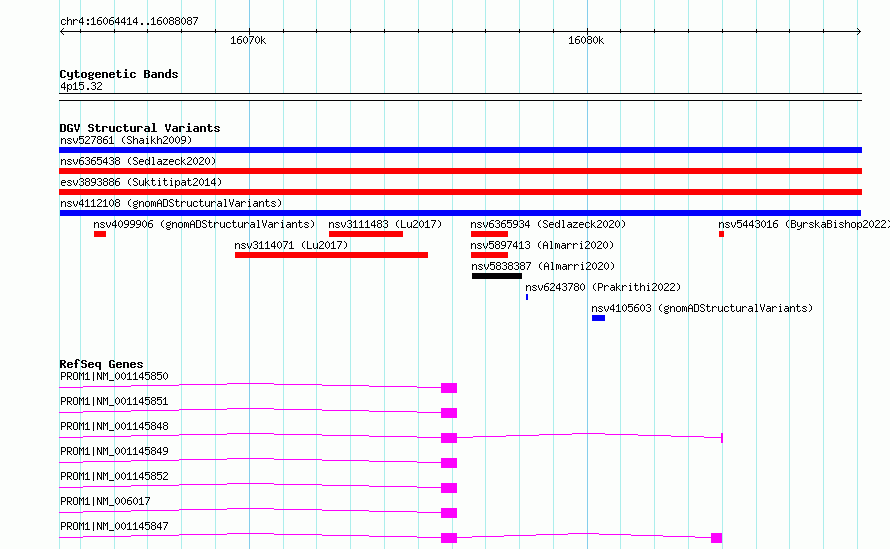This screenshot has height=549, width=890.
Task: Click the thin end exon of NM_001145848
Action: point(721,438)
